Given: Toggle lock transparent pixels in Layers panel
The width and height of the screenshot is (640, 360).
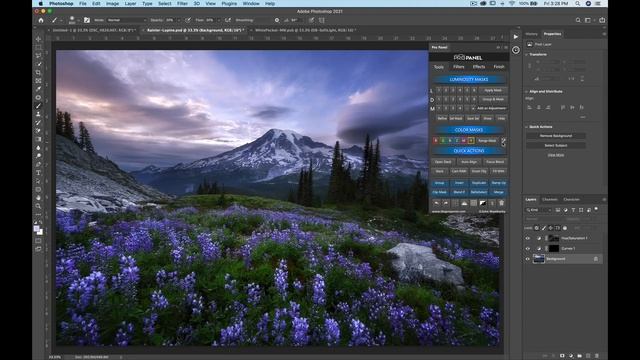Looking at the screenshot, I should tap(536, 228).
